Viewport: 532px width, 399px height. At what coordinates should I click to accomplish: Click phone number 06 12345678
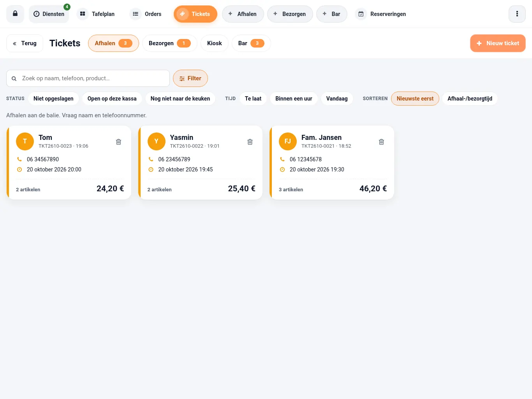(306, 159)
